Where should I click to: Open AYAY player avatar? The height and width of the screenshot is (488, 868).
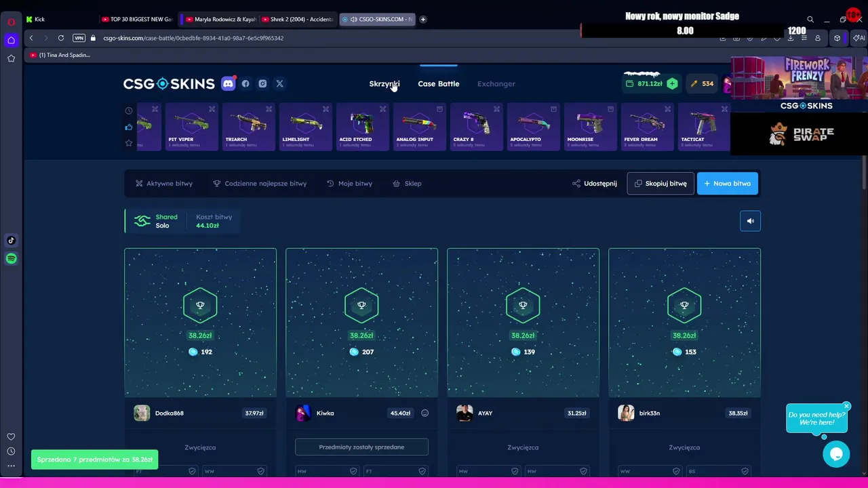(x=465, y=413)
